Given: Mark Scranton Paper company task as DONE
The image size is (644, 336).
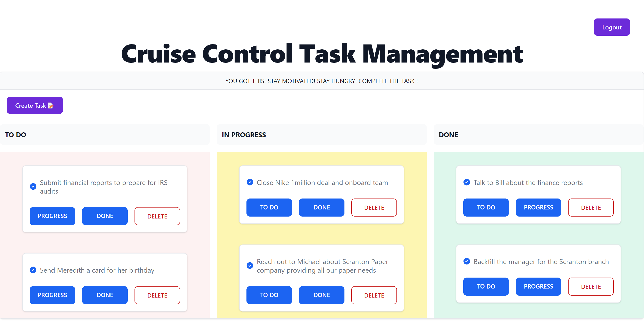Looking at the screenshot, I should point(321,295).
